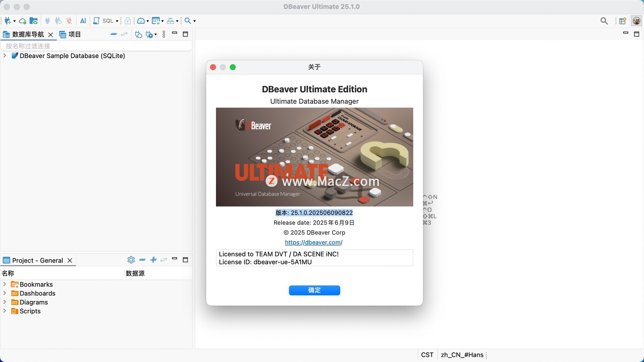Expand DBeaver Sample Database tree node
The width and height of the screenshot is (644, 362).
click(5, 56)
